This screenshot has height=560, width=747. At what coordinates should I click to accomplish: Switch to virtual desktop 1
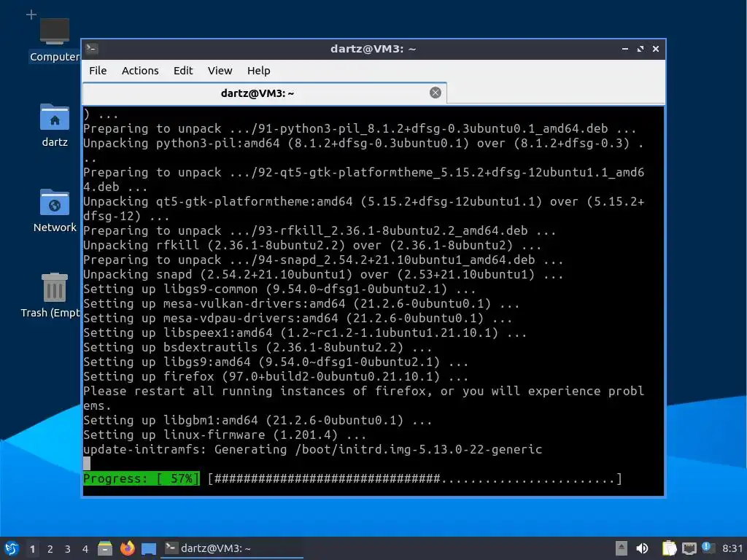click(32, 549)
